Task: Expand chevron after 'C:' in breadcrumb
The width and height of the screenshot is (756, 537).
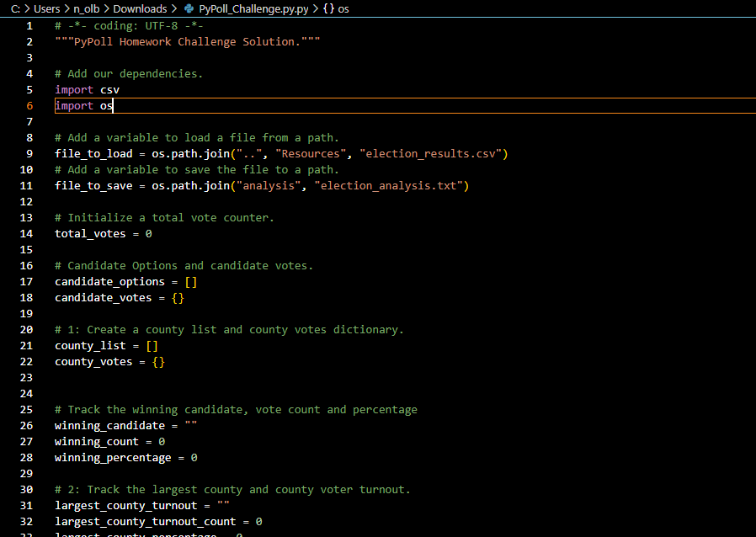Action: (27, 8)
